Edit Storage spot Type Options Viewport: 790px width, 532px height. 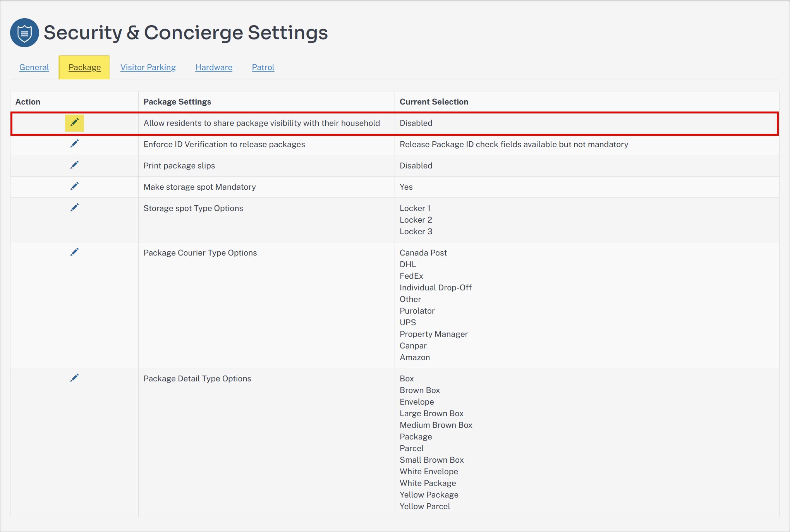[74, 208]
